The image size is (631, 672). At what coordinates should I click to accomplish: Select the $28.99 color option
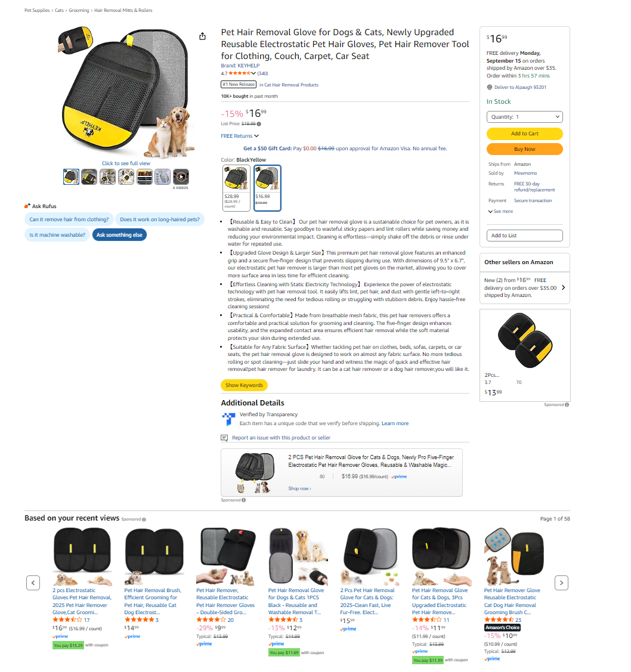click(236, 188)
